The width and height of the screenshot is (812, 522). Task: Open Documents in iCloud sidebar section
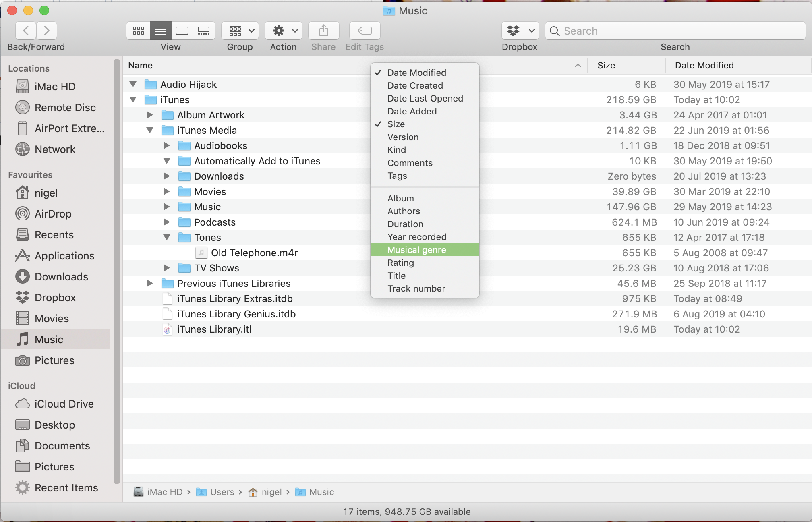pos(55,446)
